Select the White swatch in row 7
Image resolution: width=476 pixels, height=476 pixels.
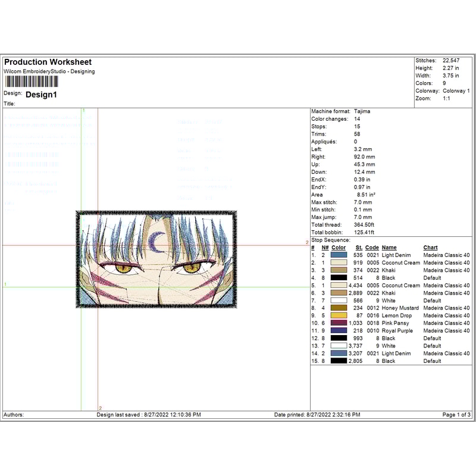pyautogui.click(x=339, y=300)
